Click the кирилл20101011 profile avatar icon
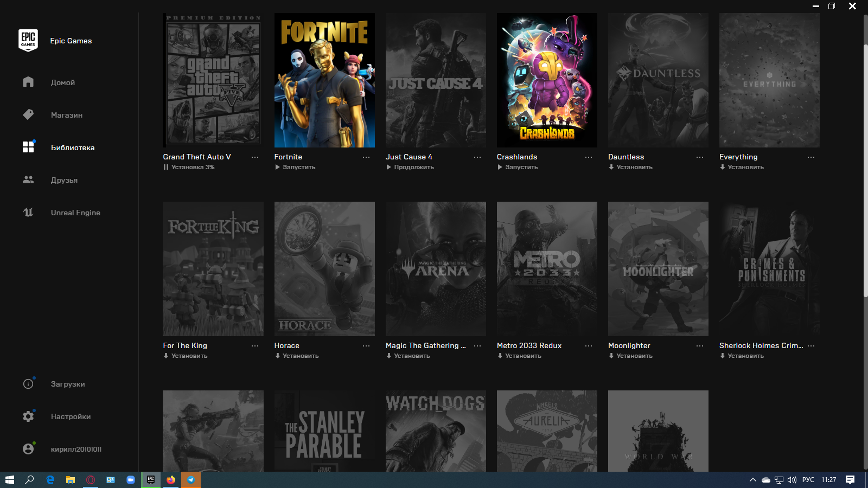The width and height of the screenshot is (868, 488). 28,449
